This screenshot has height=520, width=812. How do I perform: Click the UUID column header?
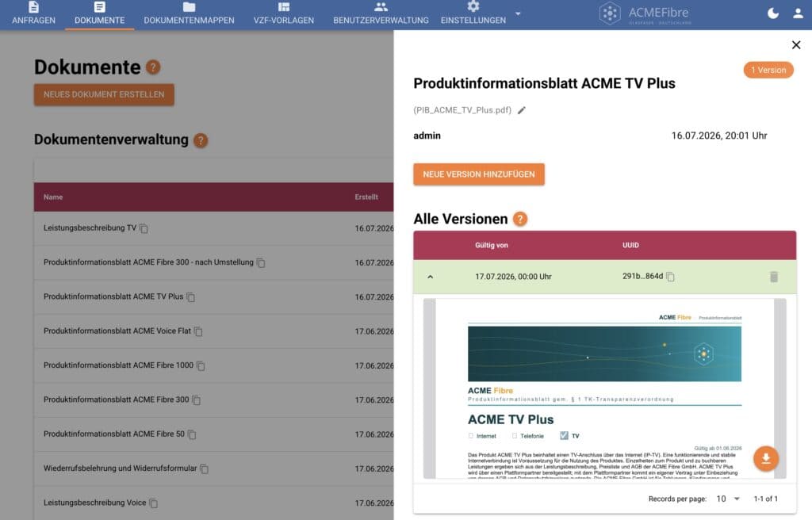[630, 245]
